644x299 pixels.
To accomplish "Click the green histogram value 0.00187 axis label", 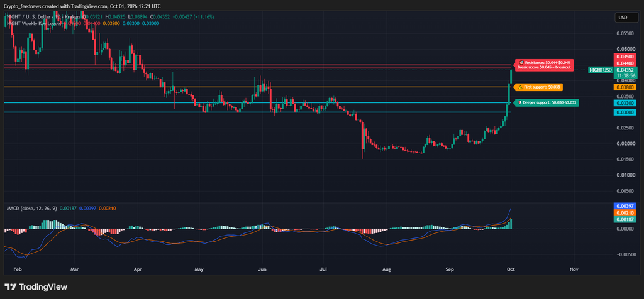I will [x=625, y=220].
